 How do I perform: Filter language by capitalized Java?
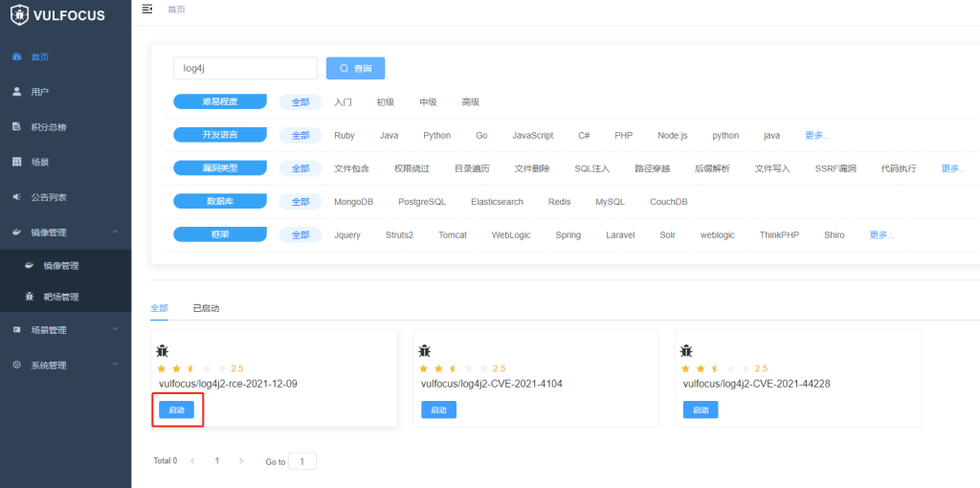point(389,135)
